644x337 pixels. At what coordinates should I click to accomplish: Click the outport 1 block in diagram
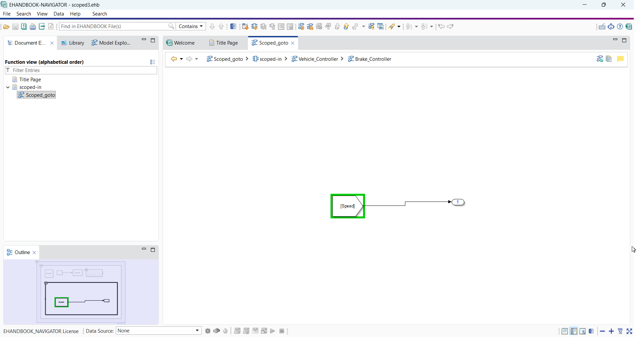pos(458,202)
